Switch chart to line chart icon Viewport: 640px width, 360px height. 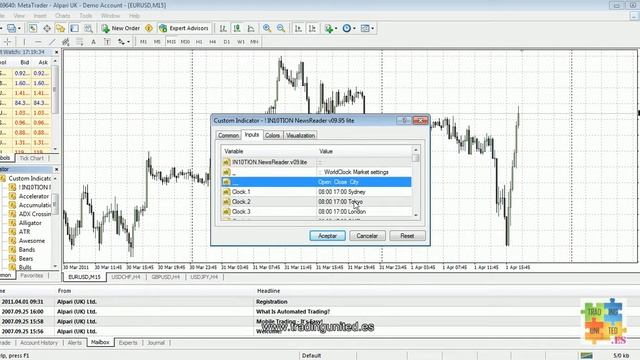pyautogui.click(x=251, y=28)
